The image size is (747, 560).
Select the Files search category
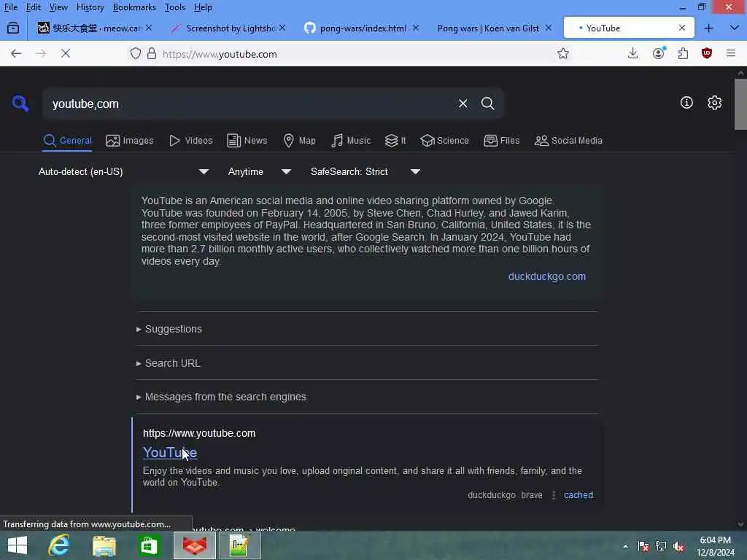coord(502,141)
